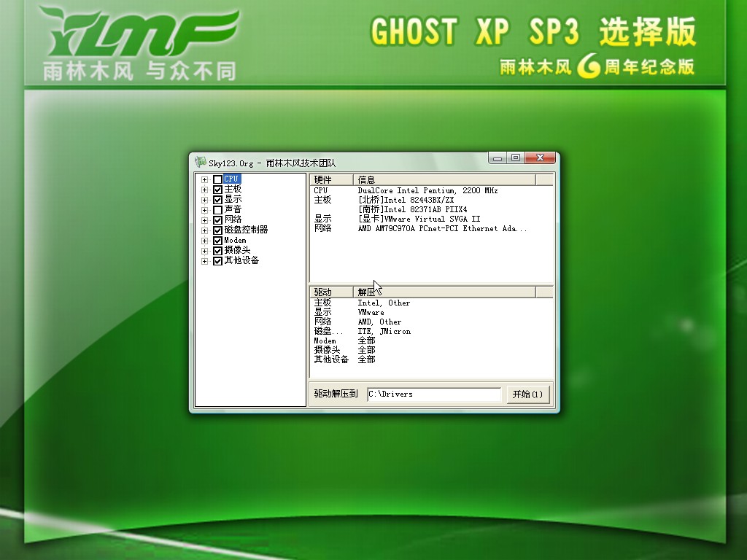Viewport: 747px width, 560px height.
Task: Expand the 摄像头 tree node
Action: 204,251
